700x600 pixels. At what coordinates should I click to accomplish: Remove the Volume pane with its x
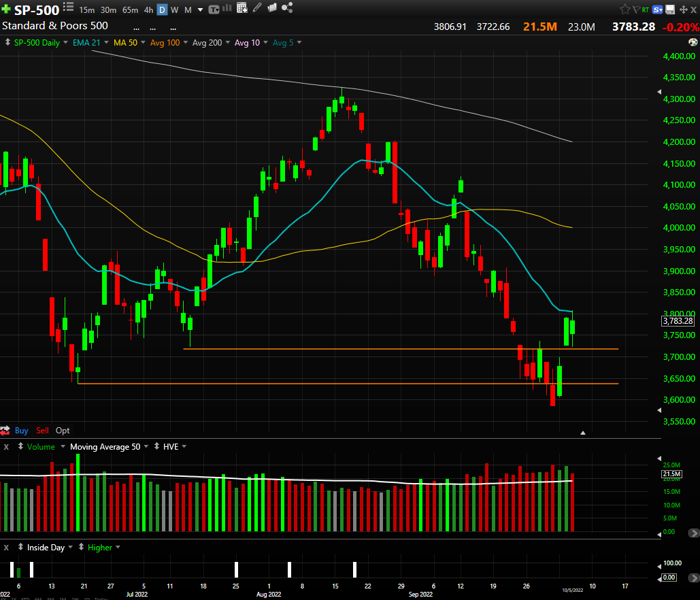pyautogui.click(x=6, y=446)
